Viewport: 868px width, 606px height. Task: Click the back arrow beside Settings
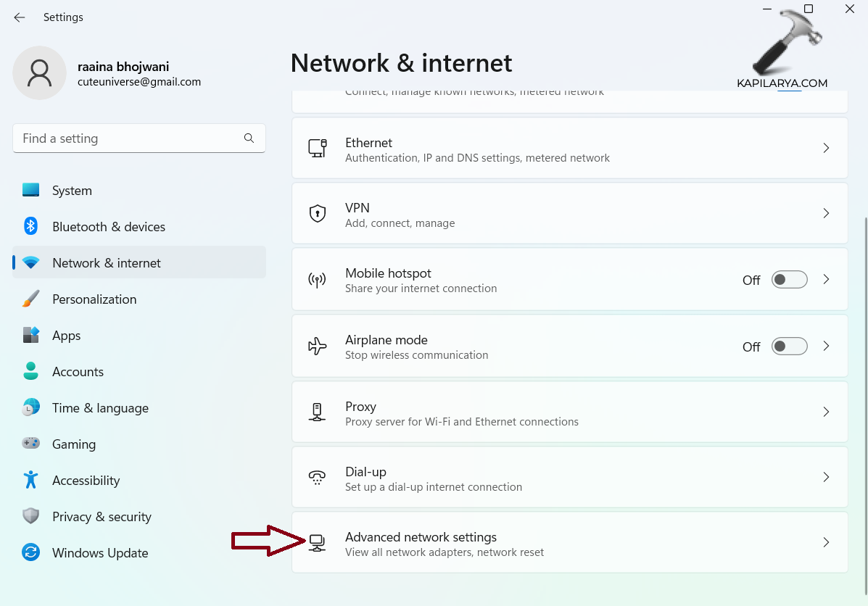[x=20, y=17]
